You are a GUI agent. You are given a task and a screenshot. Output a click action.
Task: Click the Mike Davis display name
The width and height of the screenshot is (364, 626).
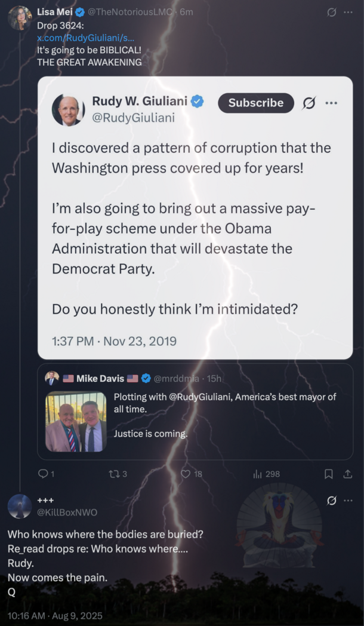[x=100, y=378]
